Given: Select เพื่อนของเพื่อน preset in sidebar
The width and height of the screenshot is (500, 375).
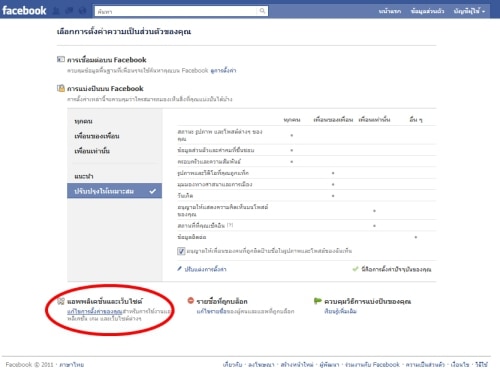Looking at the screenshot, I should point(97,136).
